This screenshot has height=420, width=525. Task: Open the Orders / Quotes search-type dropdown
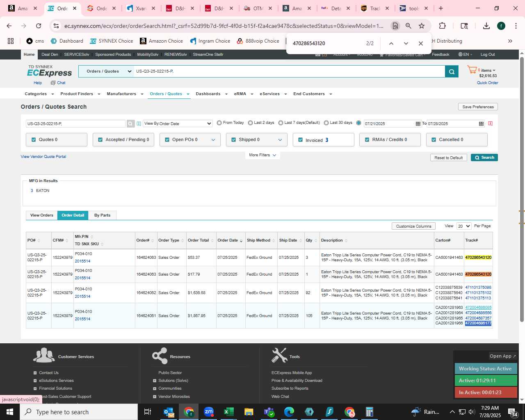pyautogui.click(x=106, y=71)
